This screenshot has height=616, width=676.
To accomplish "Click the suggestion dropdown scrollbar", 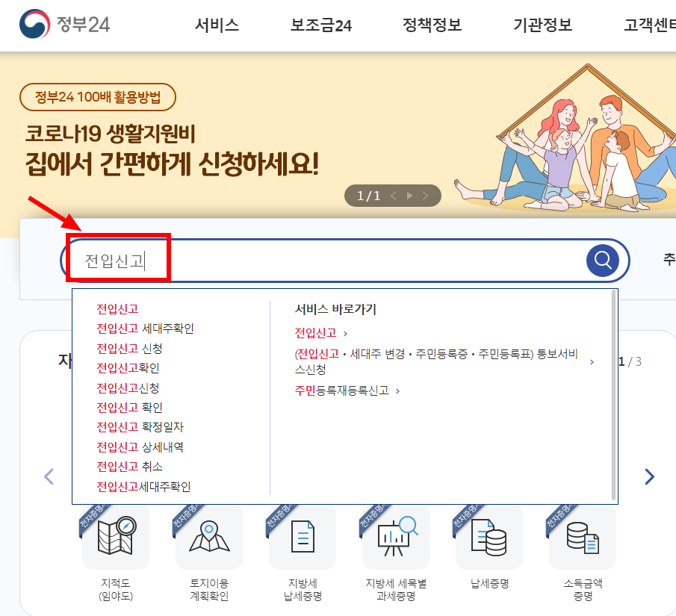I will (613, 395).
